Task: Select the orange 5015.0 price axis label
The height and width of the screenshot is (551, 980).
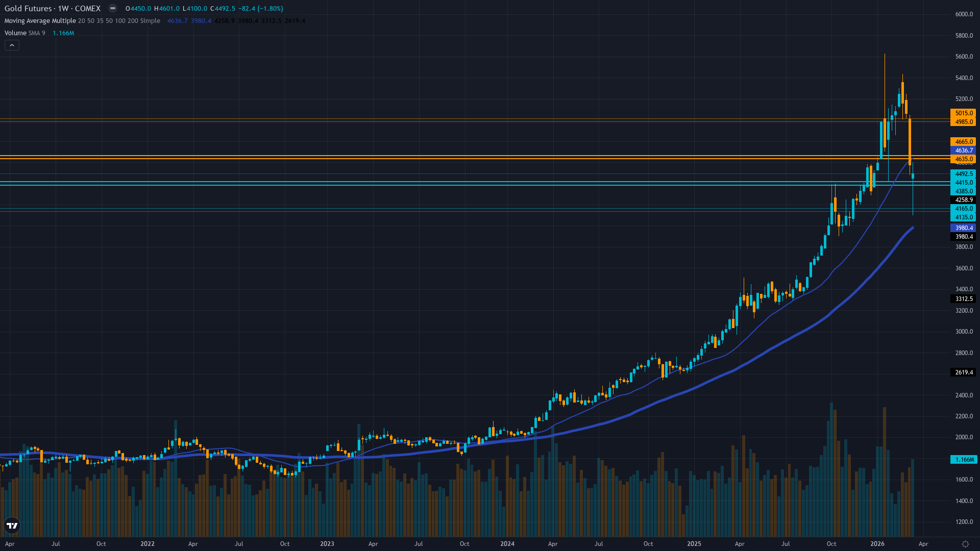Action: point(963,113)
